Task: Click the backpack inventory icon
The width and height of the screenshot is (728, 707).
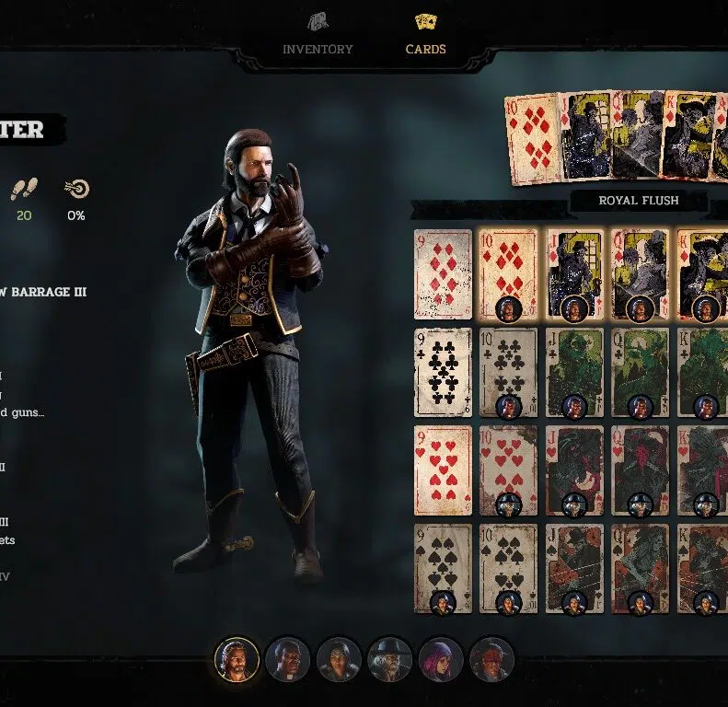Action: (318, 22)
